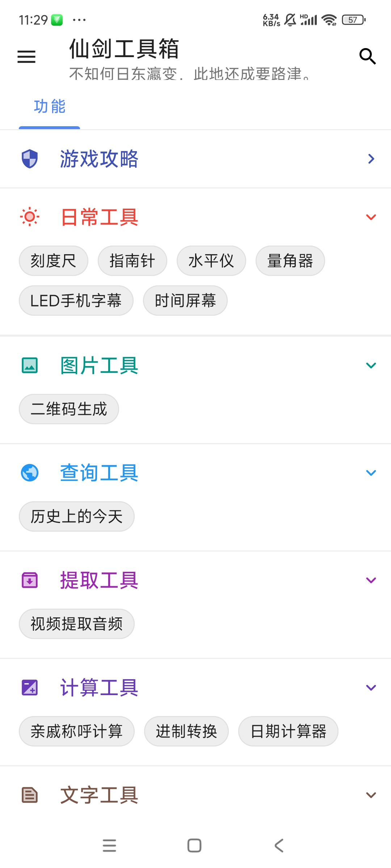Open the hamburger navigation menu
The image size is (391, 868).
click(26, 57)
